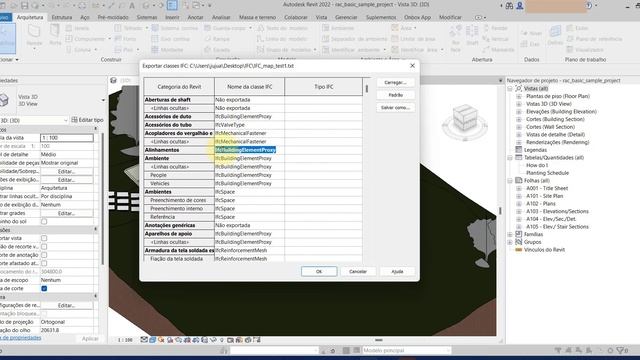Toggle the annotation crop checkbox
This screenshot has width=640, height=360.
44,255
